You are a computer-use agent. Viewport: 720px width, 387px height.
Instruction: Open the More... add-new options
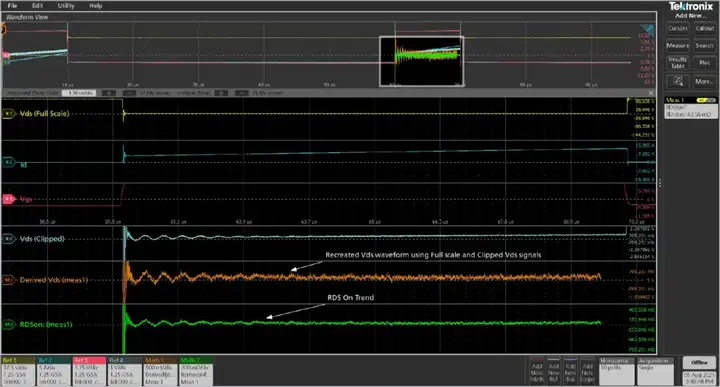coord(704,81)
